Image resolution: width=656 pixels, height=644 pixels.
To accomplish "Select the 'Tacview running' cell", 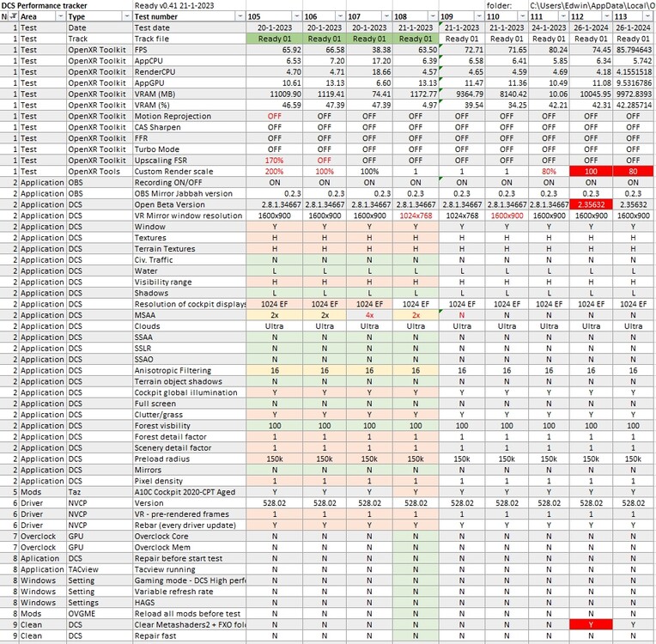I will click(189, 569).
